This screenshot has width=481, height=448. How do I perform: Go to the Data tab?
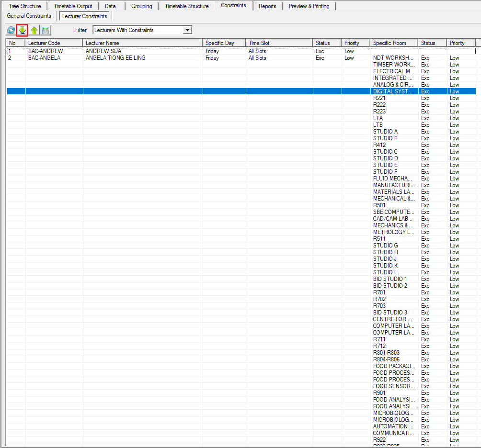pos(111,6)
